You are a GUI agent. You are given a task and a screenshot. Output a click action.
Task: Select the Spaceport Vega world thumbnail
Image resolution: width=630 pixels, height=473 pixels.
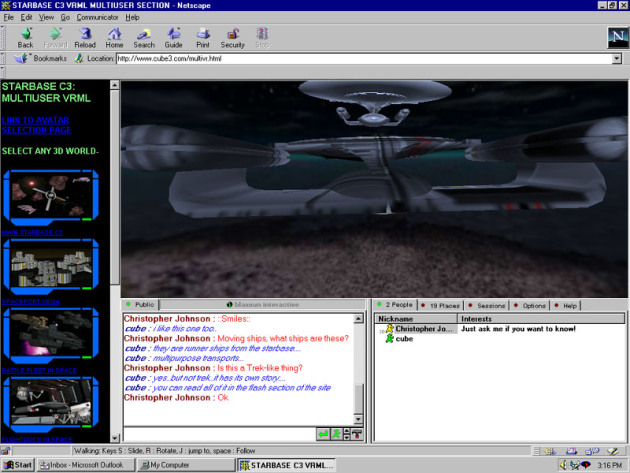(51, 266)
